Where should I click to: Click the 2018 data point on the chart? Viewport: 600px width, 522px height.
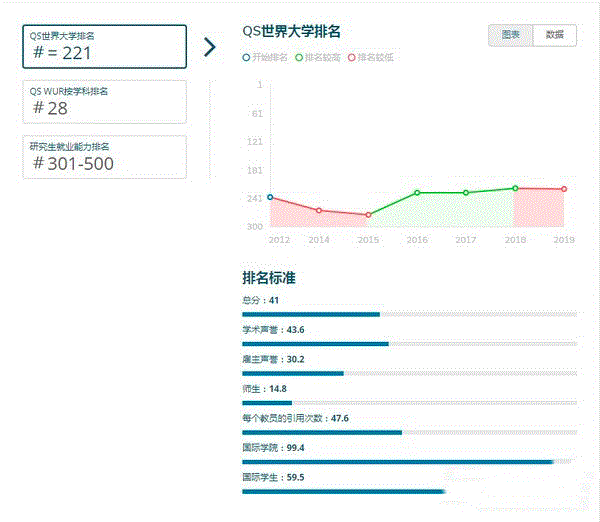pyautogui.click(x=515, y=188)
